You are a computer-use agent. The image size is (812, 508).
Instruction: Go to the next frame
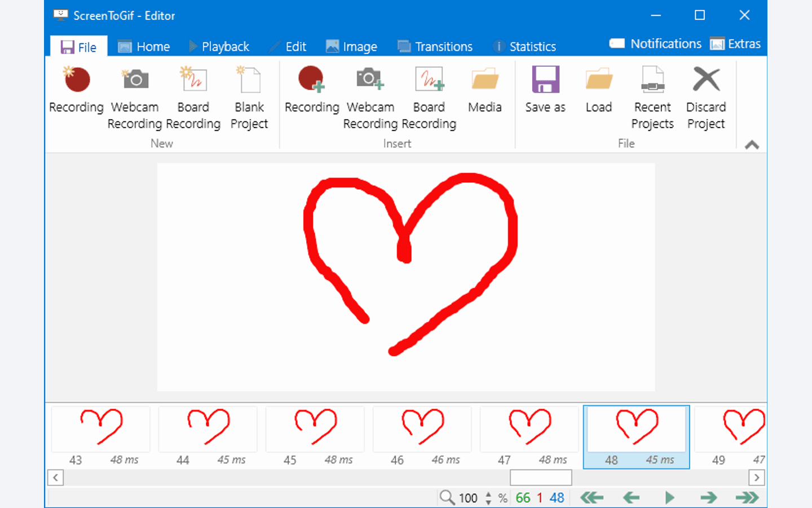[x=709, y=497]
